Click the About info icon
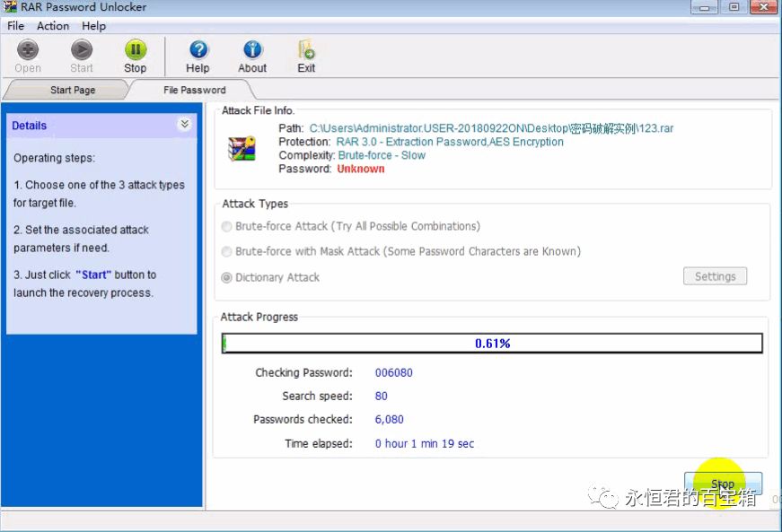Viewport: 782px width, 532px height. [252, 50]
